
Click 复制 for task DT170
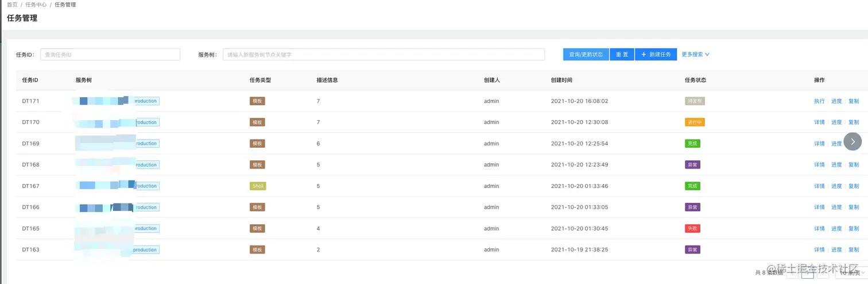click(x=854, y=122)
